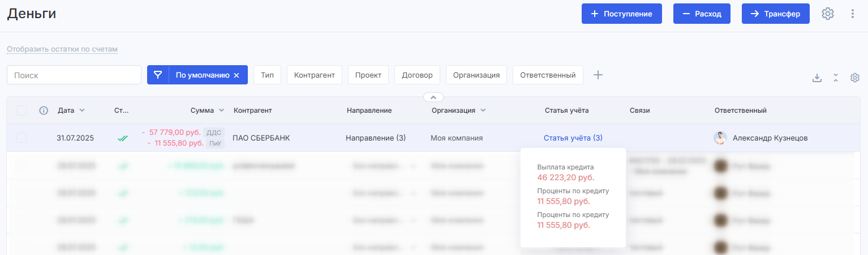Click the funnel filter icon
This screenshot has height=255, width=868.
coord(158,75)
